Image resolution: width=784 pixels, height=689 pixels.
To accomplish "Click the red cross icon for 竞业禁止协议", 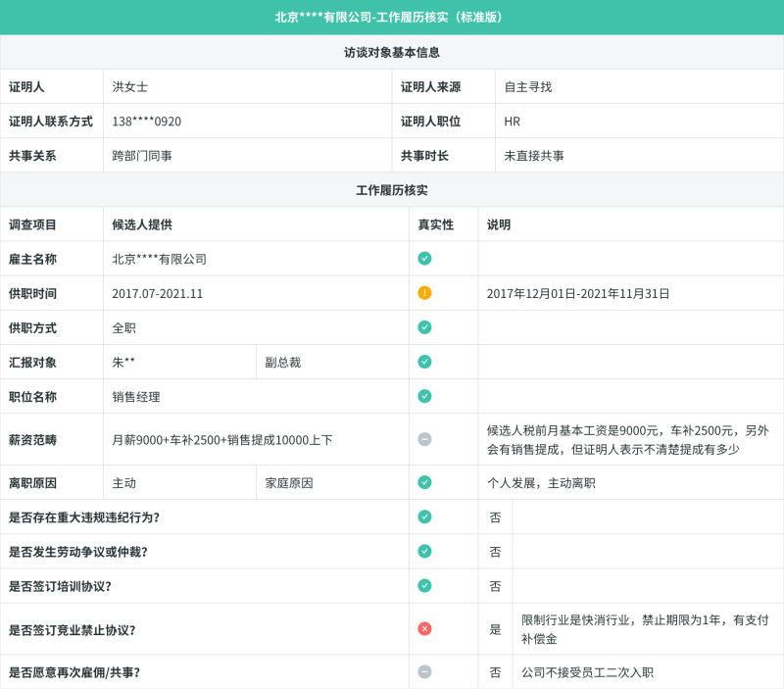I will [424, 629].
